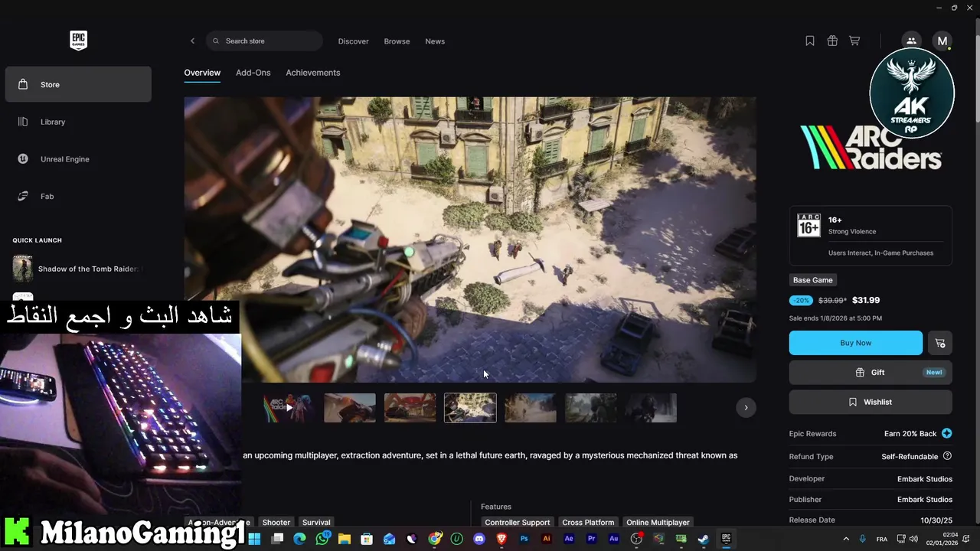Screen dimensions: 980x551
Task: Click the Epic Rewards plus icon
Action: point(947,433)
